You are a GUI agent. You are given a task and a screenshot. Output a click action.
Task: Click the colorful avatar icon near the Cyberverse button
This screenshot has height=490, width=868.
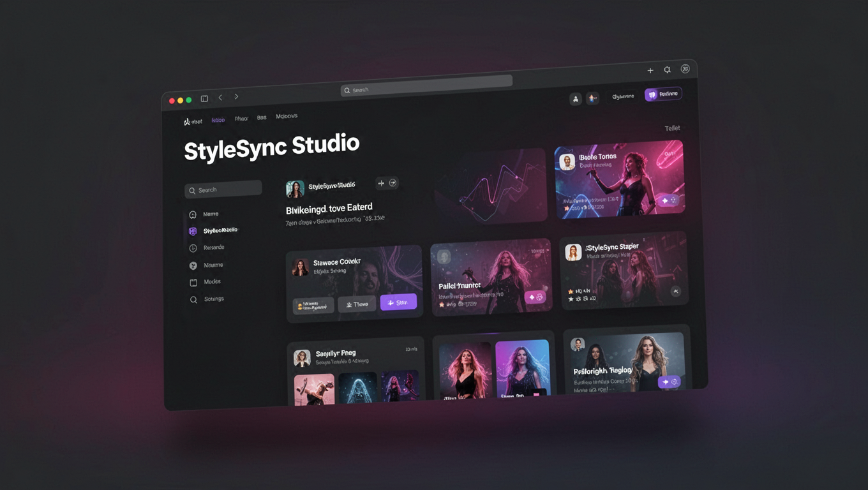click(592, 98)
